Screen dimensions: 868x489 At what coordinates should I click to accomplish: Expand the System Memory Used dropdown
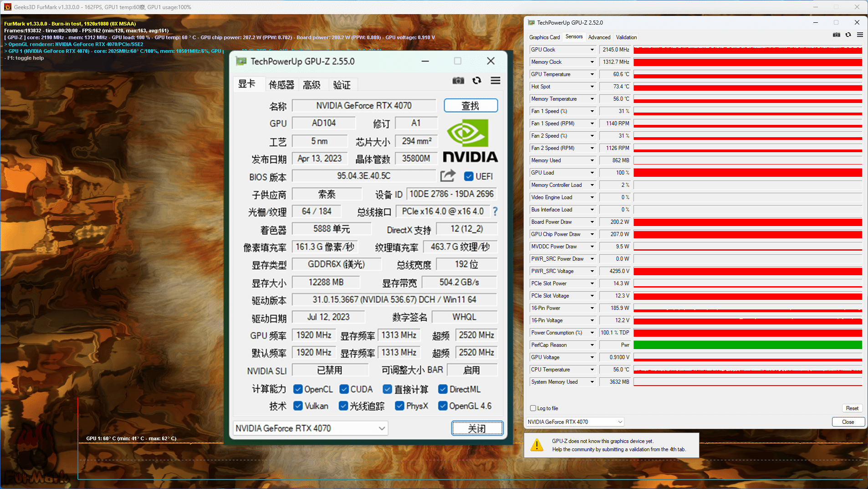pyautogui.click(x=592, y=382)
